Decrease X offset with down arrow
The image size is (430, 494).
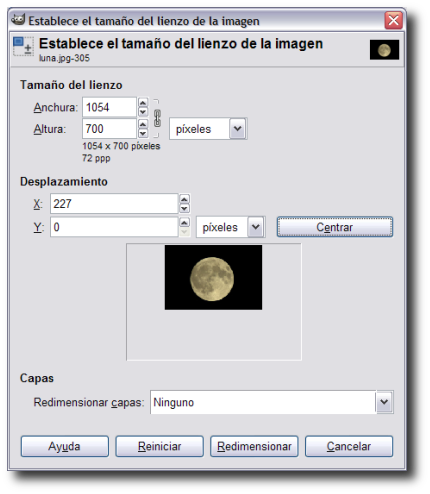pyautogui.click(x=184, y=208)
